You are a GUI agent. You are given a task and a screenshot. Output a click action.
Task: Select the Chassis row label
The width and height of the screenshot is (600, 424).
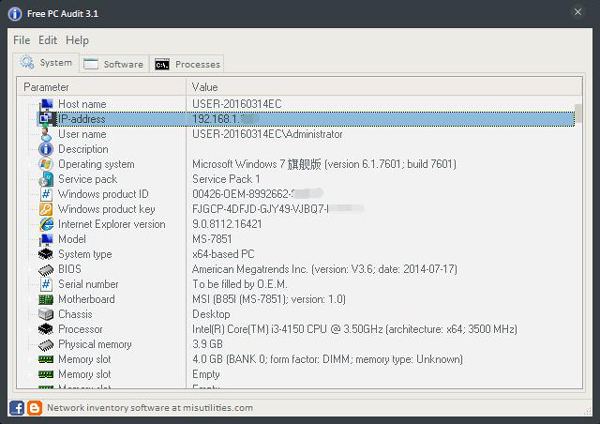coord(75,314)
